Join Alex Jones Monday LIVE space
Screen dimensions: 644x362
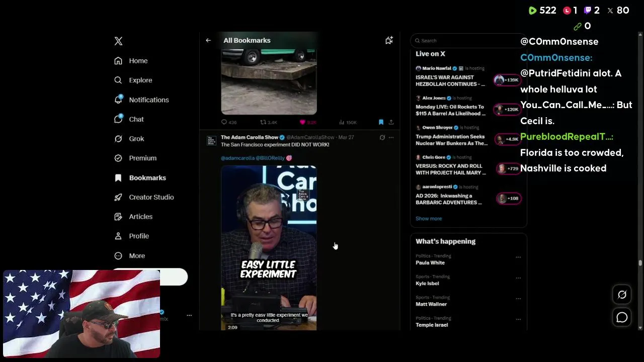450,110
